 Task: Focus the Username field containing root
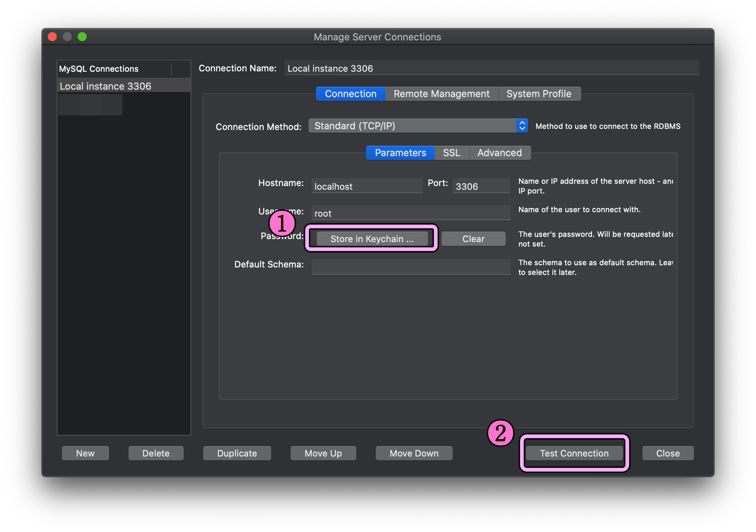[x=410, y=213]
